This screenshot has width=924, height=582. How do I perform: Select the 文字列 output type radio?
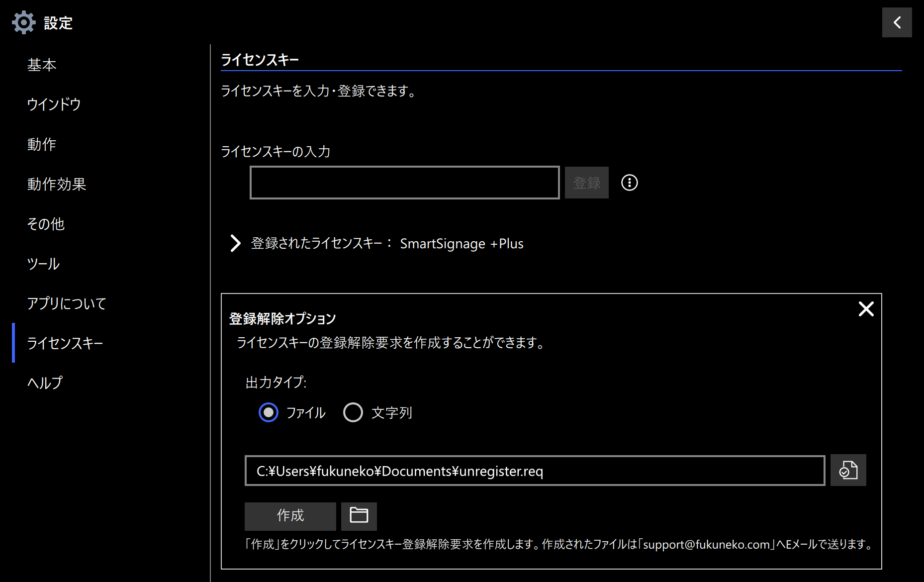353,412
